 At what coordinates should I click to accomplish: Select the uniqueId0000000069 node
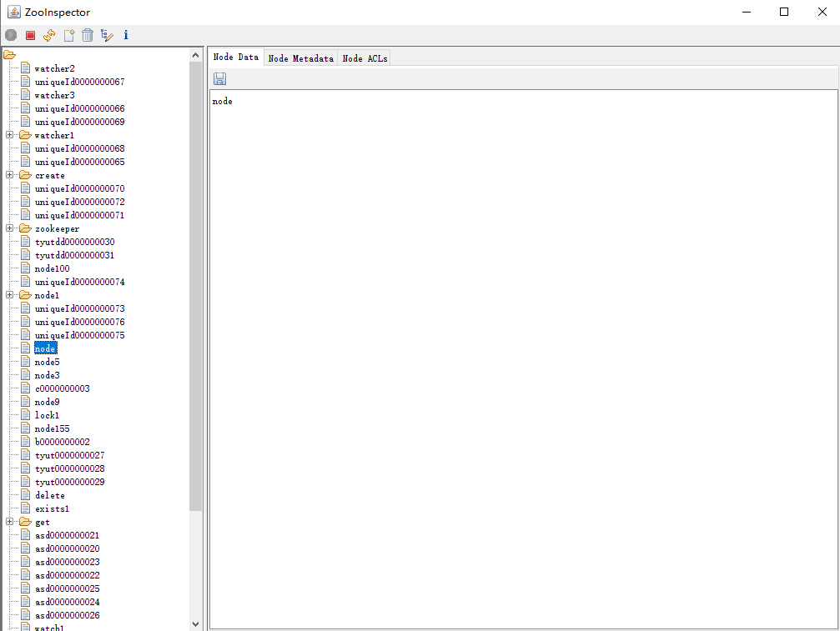pos(80,122)
